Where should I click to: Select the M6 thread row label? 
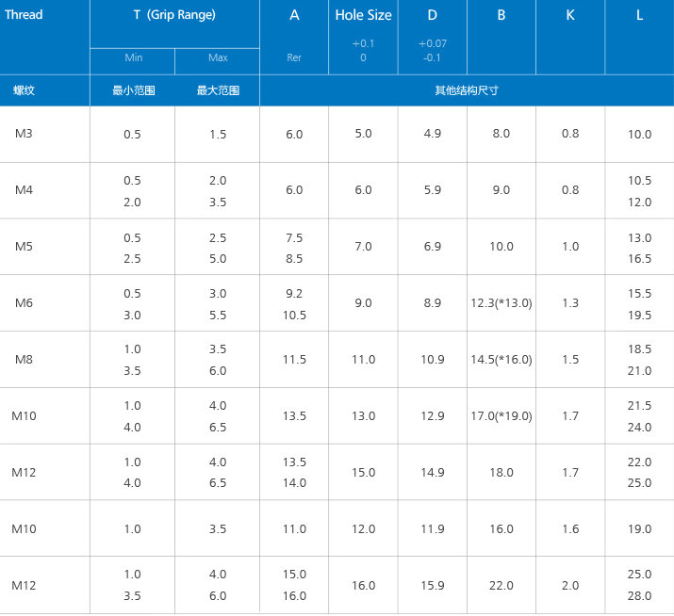point(24,302)
